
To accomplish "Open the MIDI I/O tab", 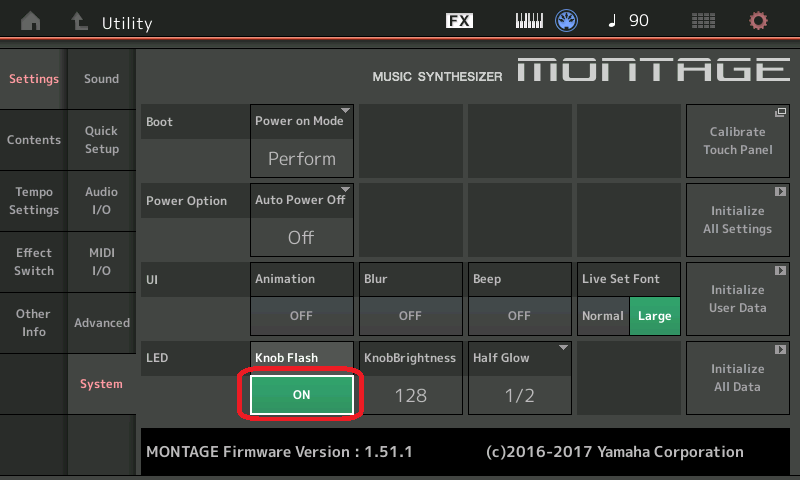I will (x=101, y=262).
